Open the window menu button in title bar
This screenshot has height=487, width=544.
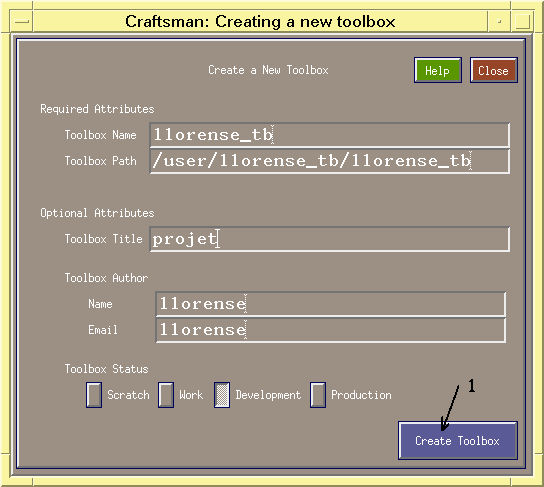click(22, 22)
